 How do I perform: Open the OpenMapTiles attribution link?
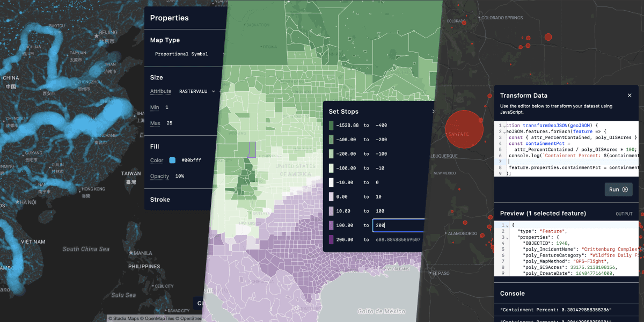tap(158, 318)
